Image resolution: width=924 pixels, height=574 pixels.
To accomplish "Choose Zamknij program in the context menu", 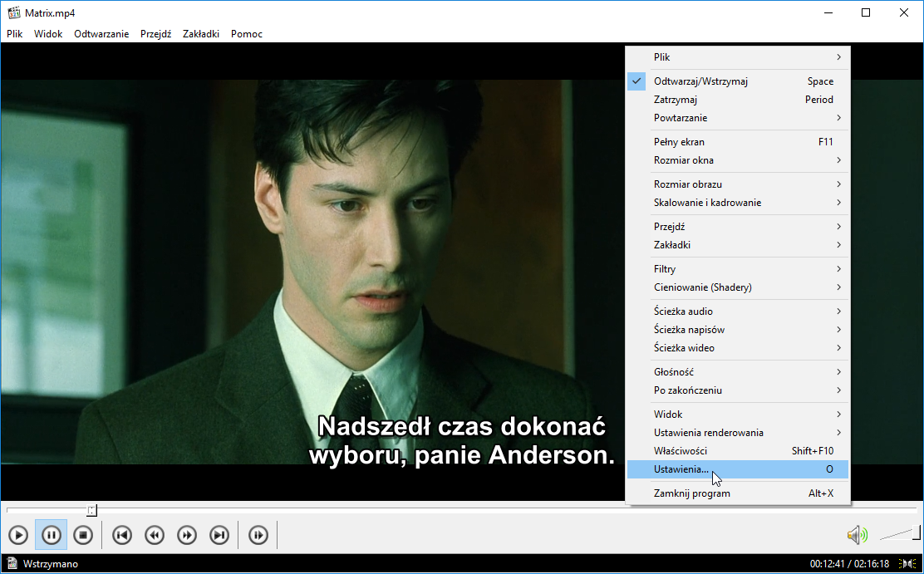I will (737, 494).
